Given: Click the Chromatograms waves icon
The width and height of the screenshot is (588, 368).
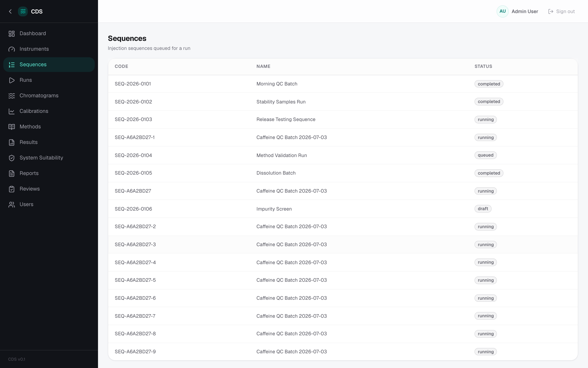Looking at the screenshot, I should tap(11, 96).
